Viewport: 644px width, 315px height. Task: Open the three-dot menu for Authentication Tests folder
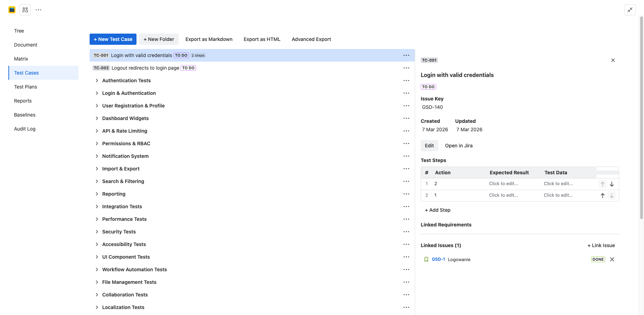coord(406,80)
